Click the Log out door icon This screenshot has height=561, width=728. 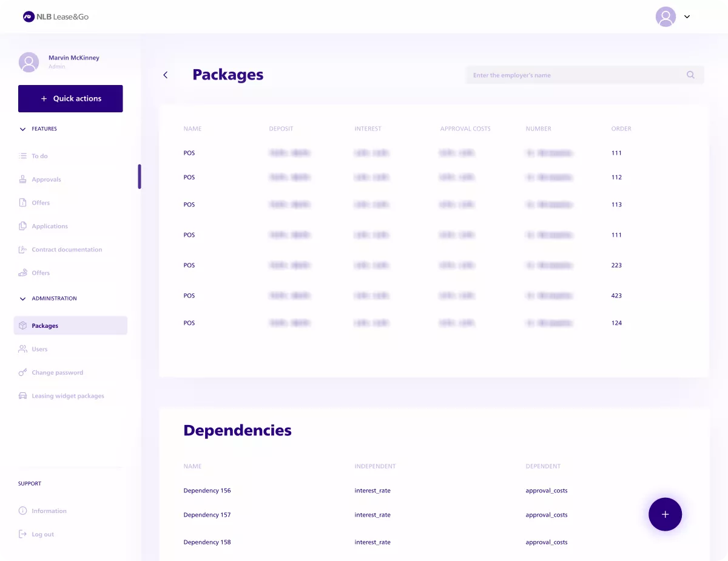[22, 534]
